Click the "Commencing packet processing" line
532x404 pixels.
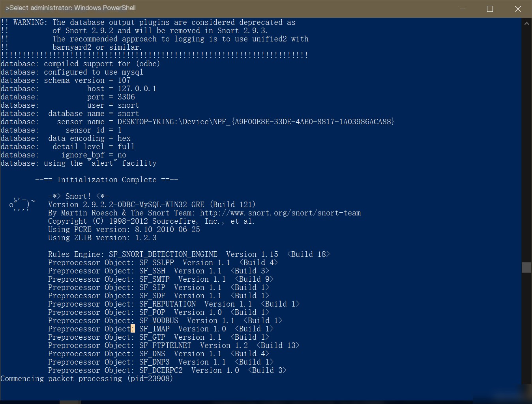point(87,379)
